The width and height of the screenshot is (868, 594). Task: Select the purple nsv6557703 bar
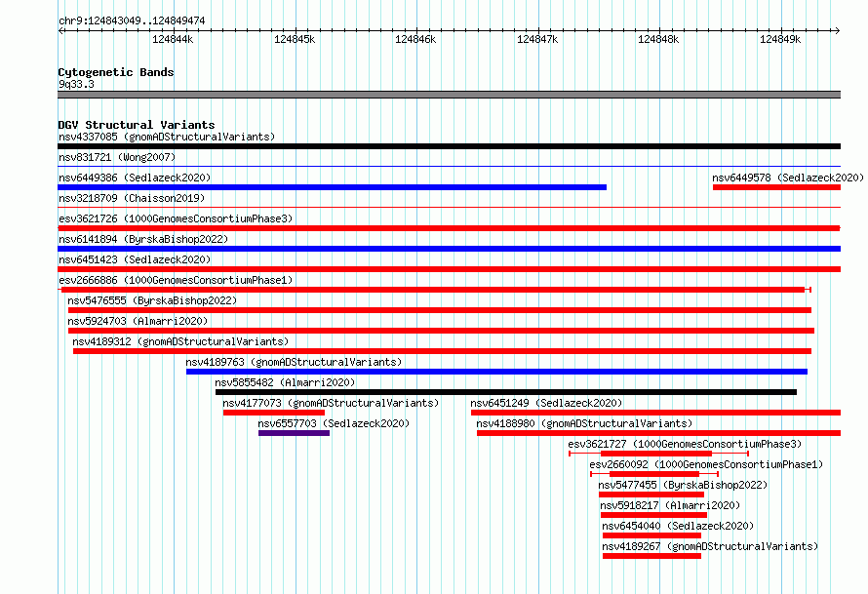[x=294, y=433]
